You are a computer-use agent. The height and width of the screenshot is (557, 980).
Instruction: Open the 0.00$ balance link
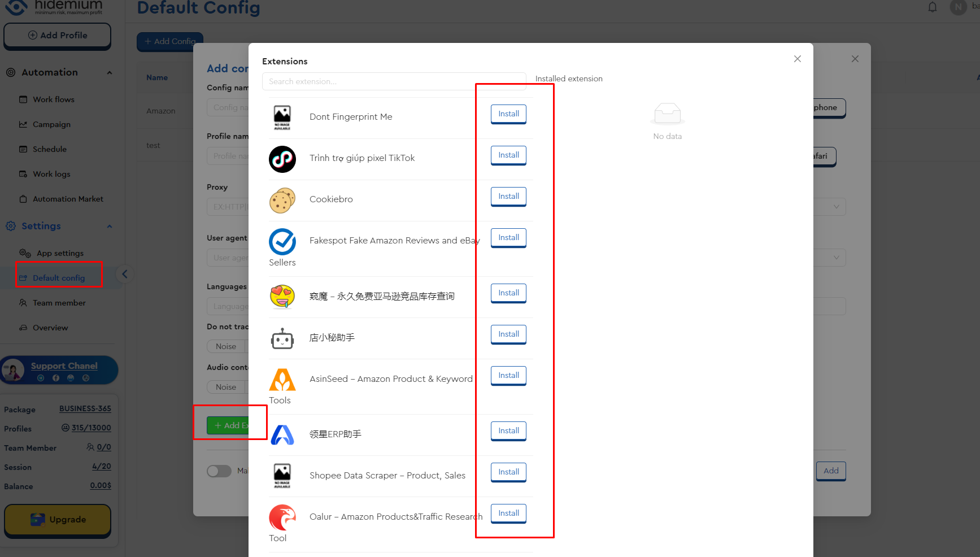[101, 485]
